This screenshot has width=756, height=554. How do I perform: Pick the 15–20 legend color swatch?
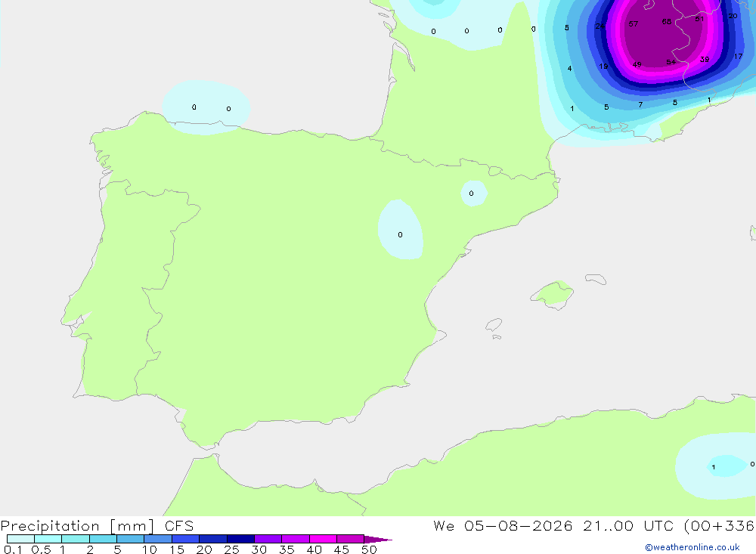(186, 539)
